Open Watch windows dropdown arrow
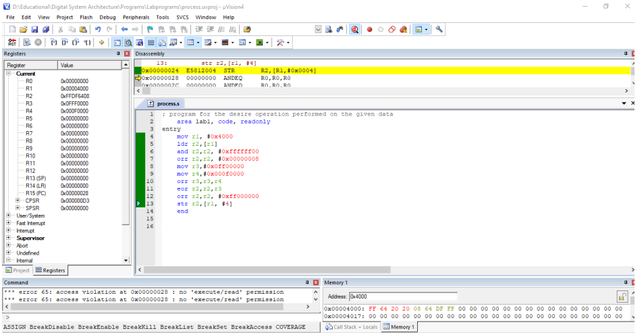 pyautogui.click(x=181, y=43)
